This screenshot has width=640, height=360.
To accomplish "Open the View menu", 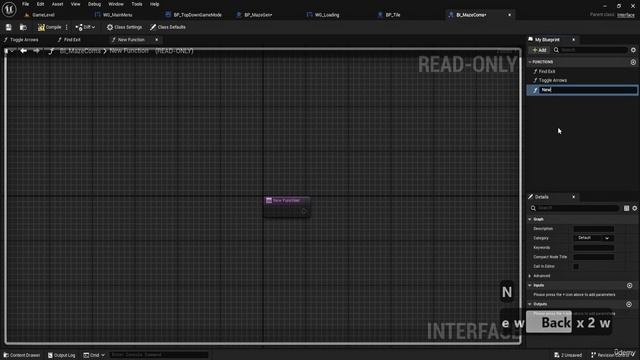I will tap(76, 4).
